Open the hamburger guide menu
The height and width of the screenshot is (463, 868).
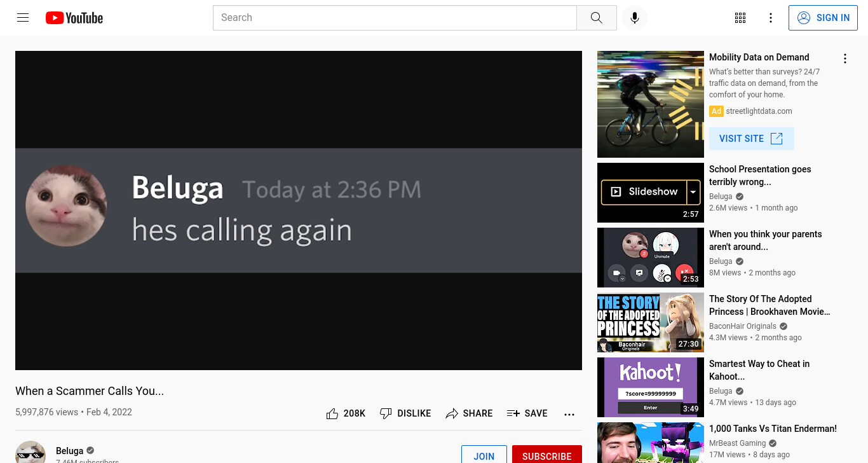[23, 18]
